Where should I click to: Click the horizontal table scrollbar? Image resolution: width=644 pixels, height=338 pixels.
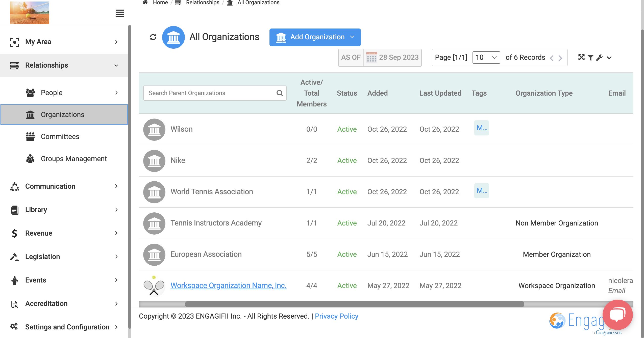tap(354, 304)
